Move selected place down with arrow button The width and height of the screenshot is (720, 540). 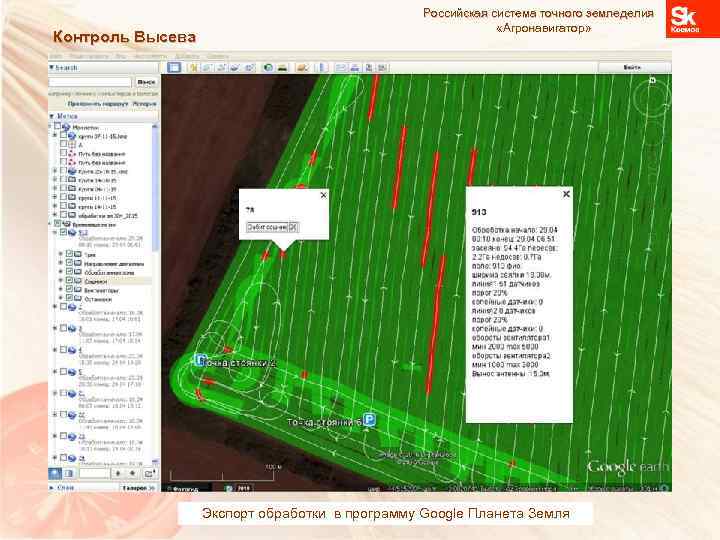[x=133, y=473]
